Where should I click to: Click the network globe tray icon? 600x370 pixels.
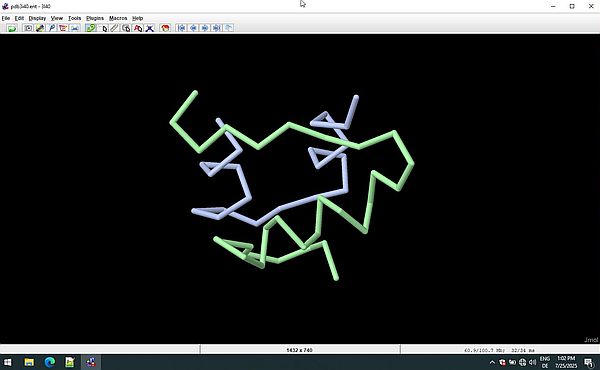(522, 362)
